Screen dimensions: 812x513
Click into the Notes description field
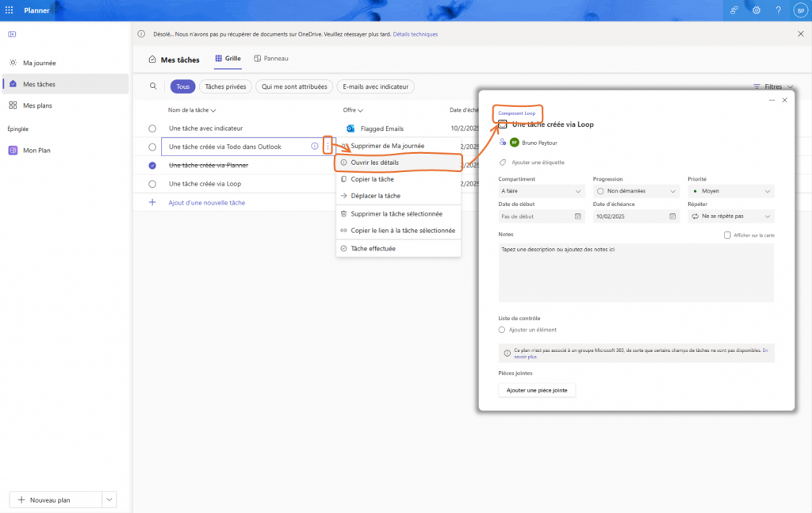636,272
